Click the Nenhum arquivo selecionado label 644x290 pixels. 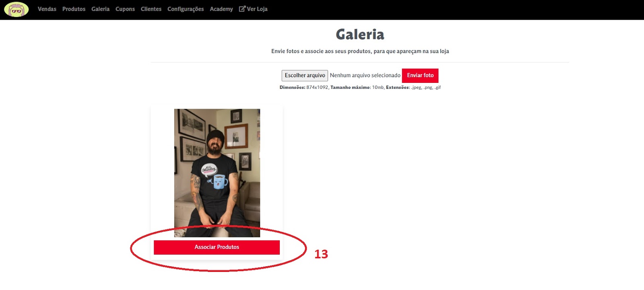tap(365, 76)
